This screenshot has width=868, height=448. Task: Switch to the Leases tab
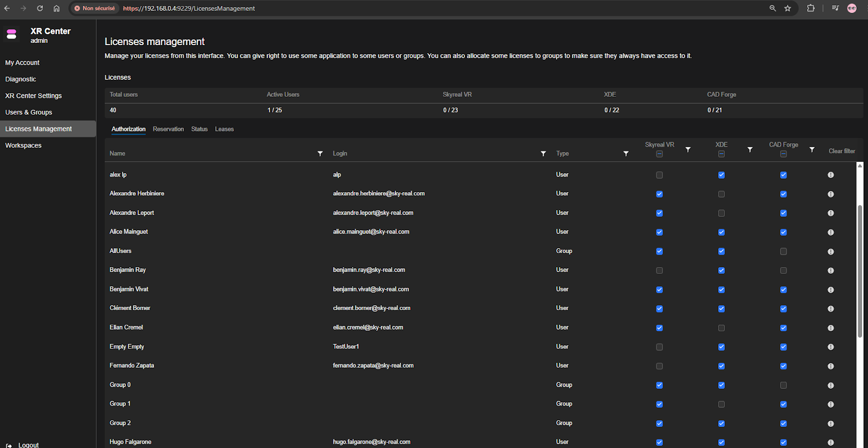click(x=224, y=129)
